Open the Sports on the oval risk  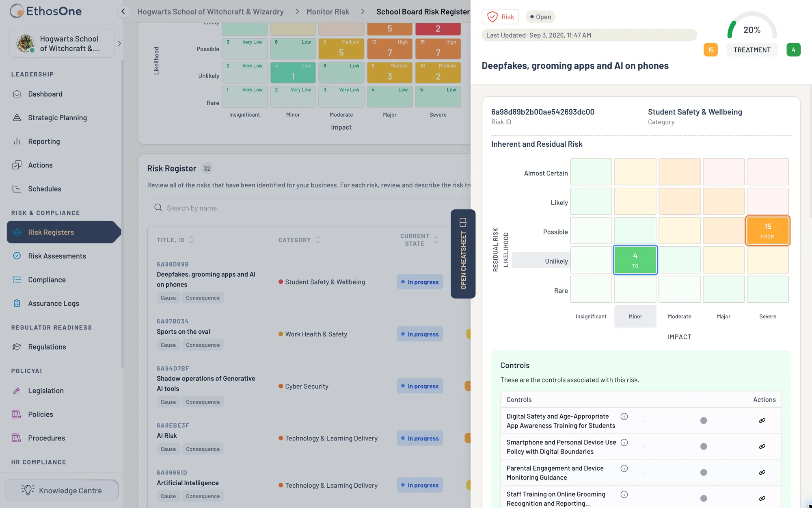point(183,332)
